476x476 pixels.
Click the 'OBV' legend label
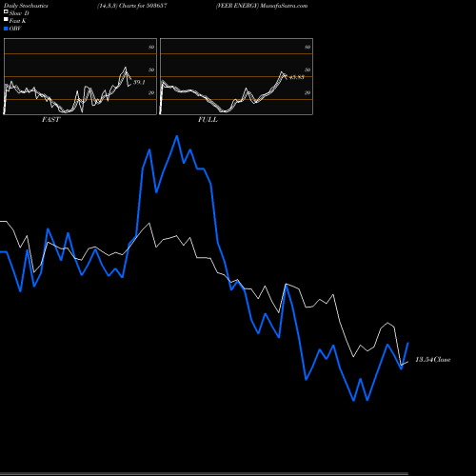(x=15, y=29)
